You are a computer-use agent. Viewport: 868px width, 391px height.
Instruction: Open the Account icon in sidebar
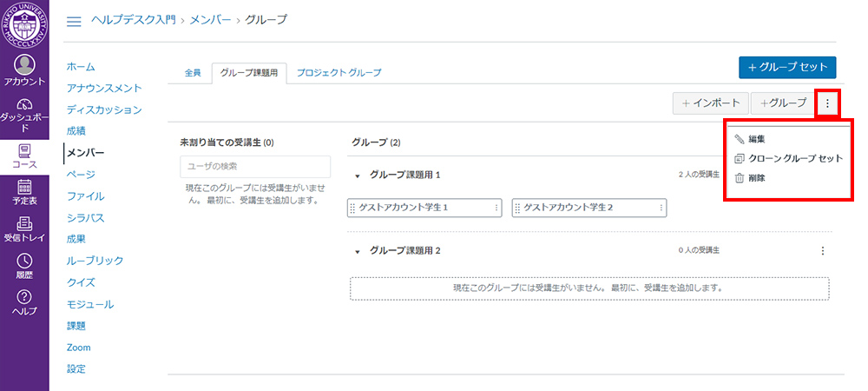coord(24,70)
